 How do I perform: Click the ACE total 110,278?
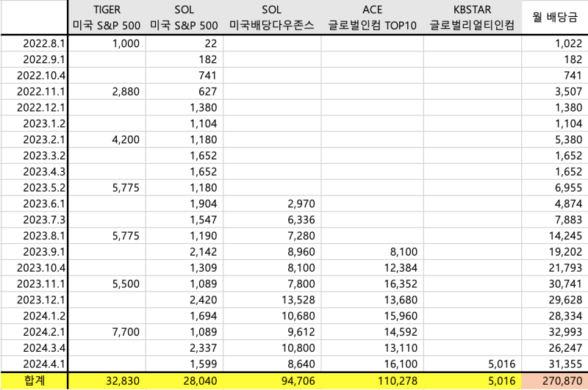373,380
